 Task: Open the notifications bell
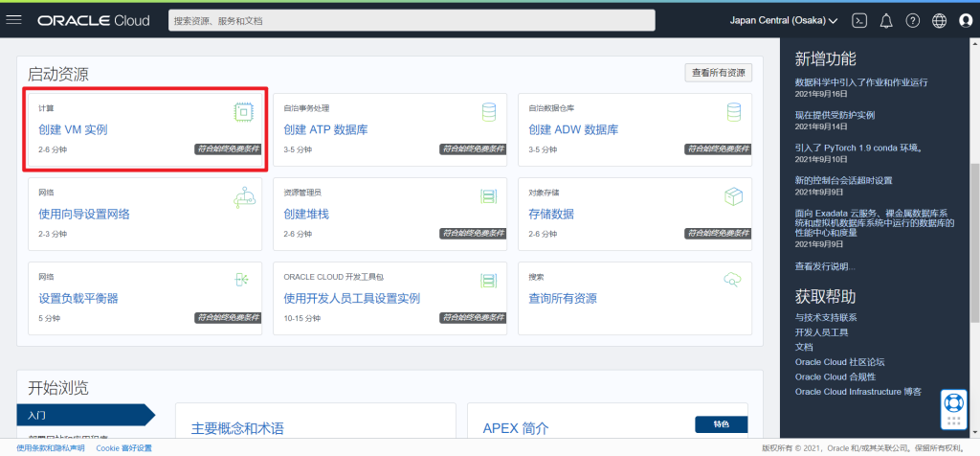(x=886, y=21)
